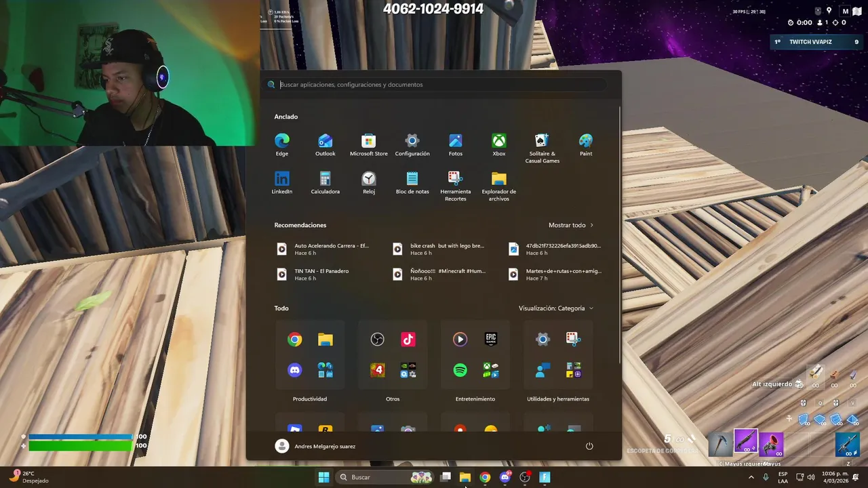Open Martes+de+rutas+con+amig recommended file
The height and width of the screenshot is (488, 868).
[x=555, y=274]
